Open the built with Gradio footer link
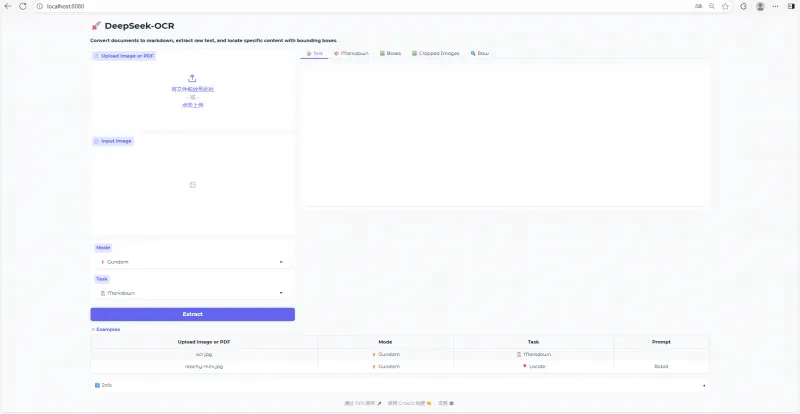800x414 pixels. 409,403
